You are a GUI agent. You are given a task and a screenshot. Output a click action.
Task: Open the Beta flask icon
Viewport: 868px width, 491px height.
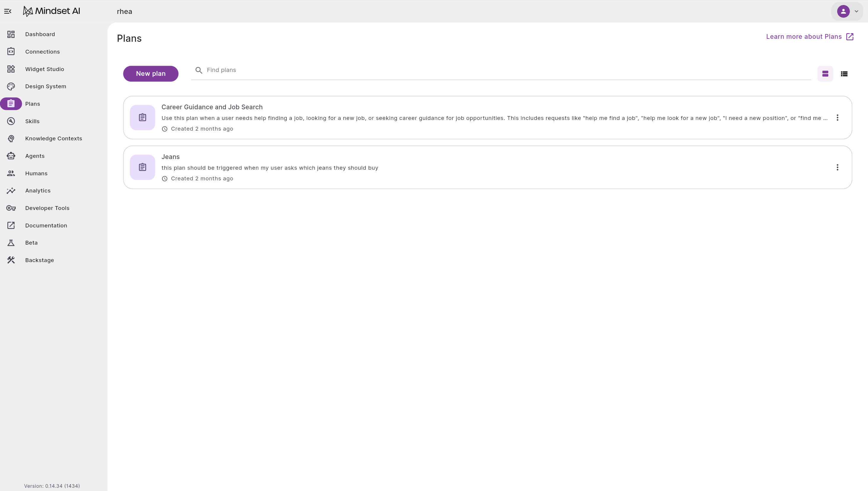pyautogui.click(x=11, y=243)
